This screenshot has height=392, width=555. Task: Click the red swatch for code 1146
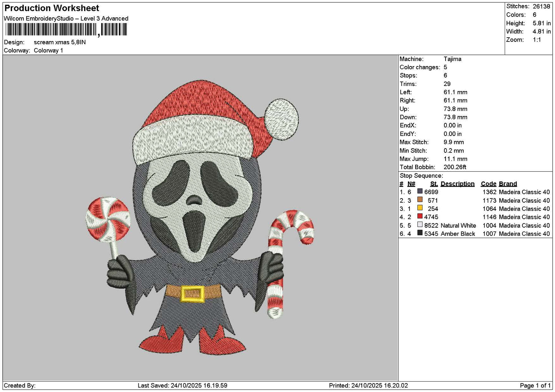coord(420,217)
